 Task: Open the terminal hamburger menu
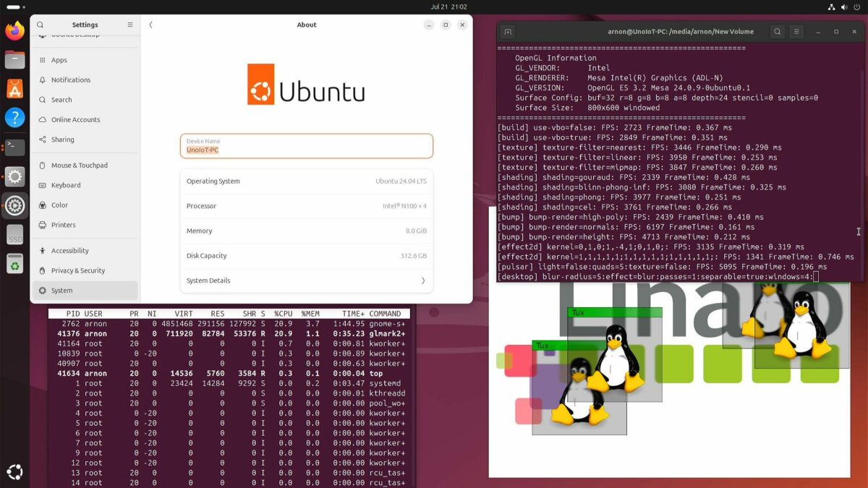tap(796, 32)
